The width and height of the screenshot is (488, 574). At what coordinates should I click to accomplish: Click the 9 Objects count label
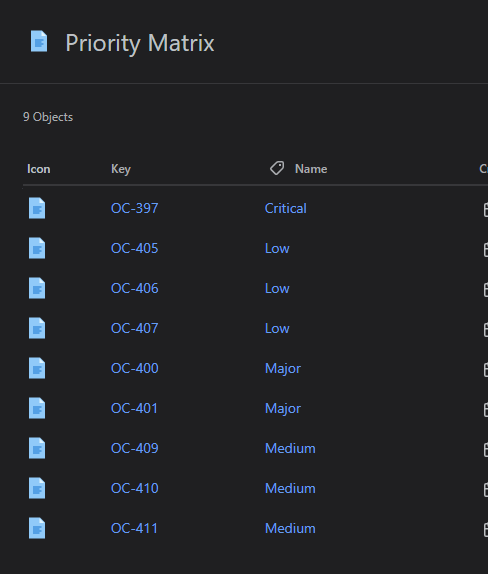(48, 117)
